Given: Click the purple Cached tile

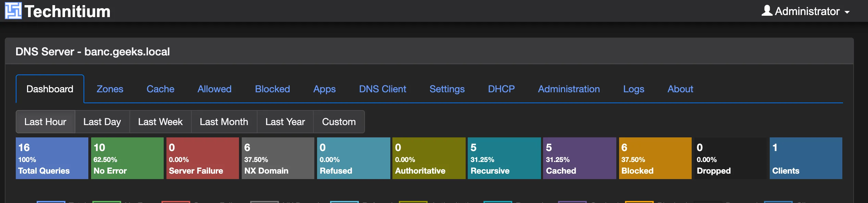Looking at the screenshot, I should point(580,158).
